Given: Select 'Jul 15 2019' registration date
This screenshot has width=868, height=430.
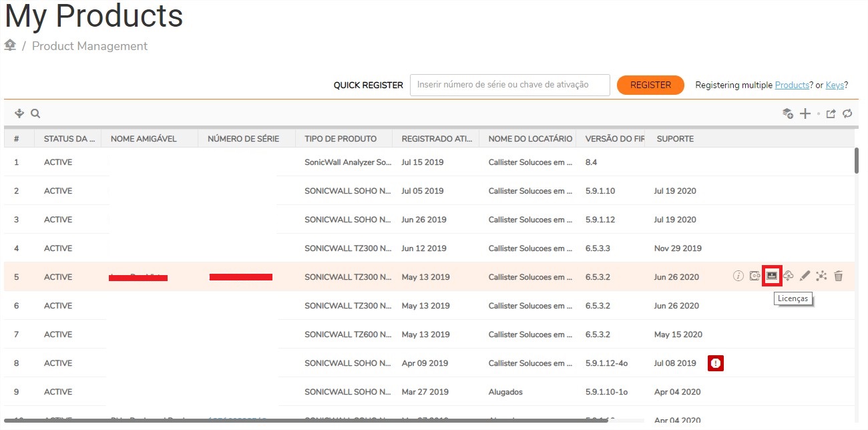Looking at the screenshot, I should [423, 162].
